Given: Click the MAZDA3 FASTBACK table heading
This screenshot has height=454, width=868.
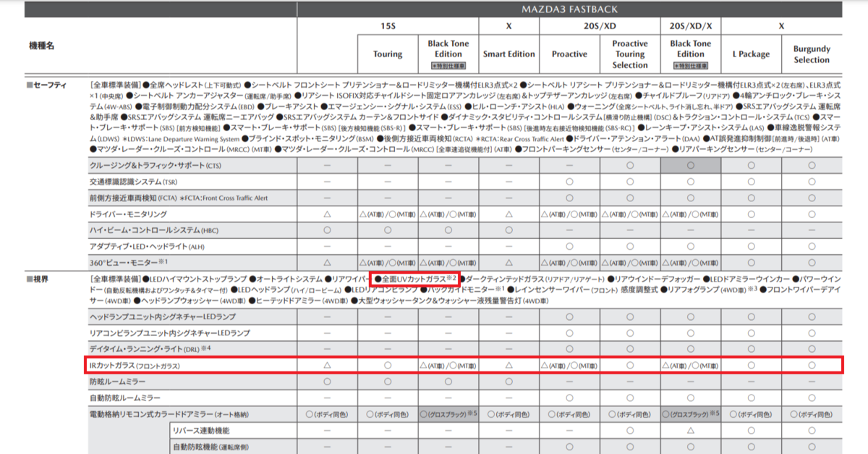Looking at the screenshot, I should 570,8.
